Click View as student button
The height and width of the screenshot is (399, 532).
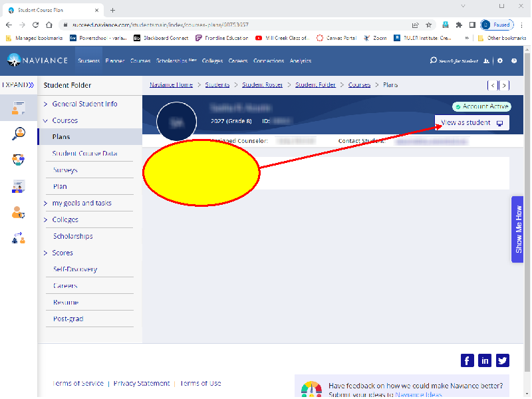(471, 123)
